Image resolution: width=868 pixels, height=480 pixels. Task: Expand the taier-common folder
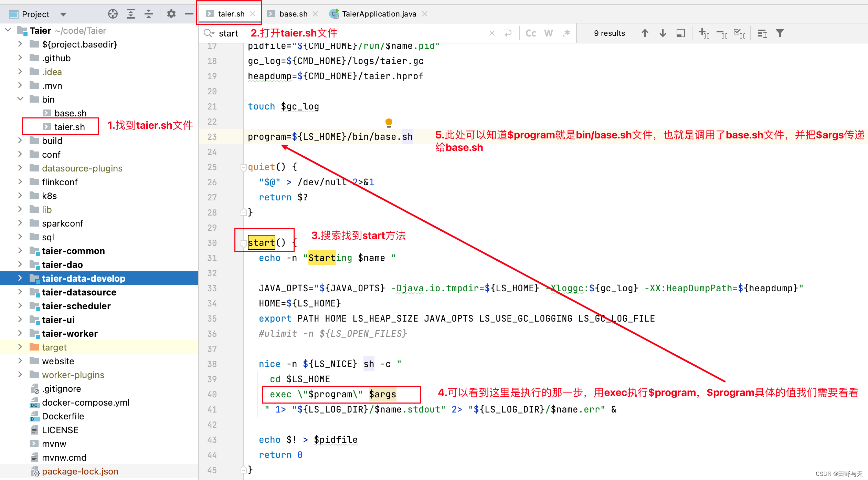coord(20,251)
